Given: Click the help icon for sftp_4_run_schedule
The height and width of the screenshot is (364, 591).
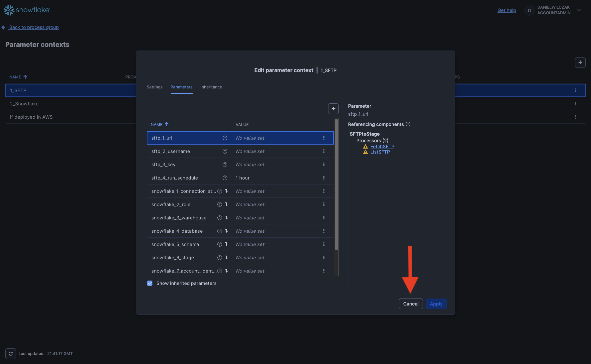Looking at the screenshot, I should pyautogui.click(x=225, y=178).
